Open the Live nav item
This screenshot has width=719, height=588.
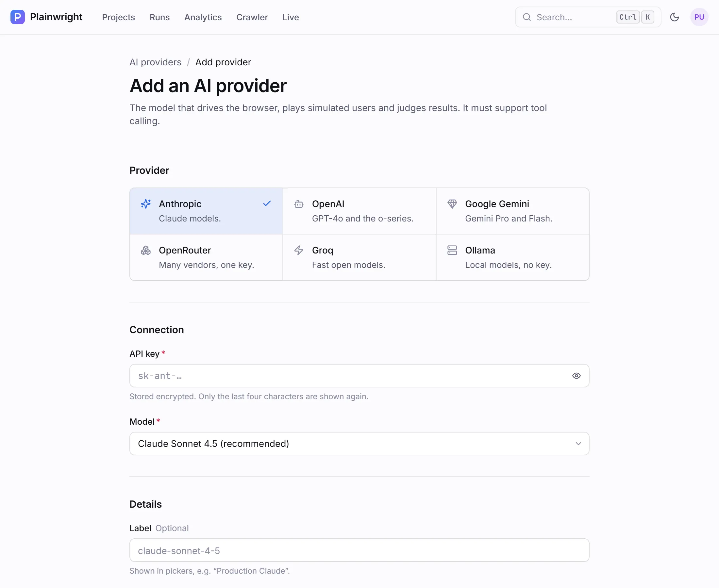click(x=291, y=17)
